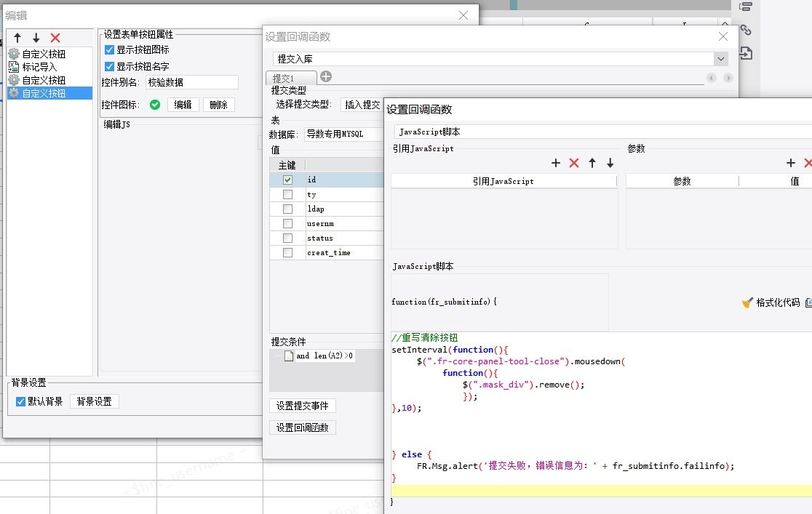The width and height of the screenshot is (812, 514).
Task: Add a new submit tab with plus icon
Action: point(326,76)
